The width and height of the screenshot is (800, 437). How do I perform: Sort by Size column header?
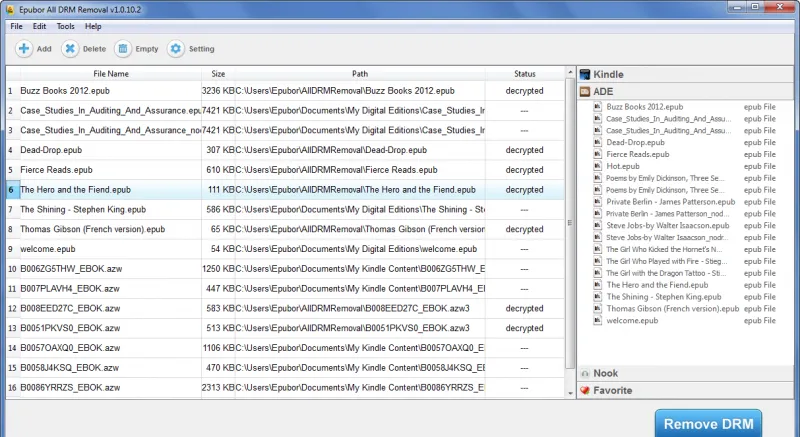(218, 74)
